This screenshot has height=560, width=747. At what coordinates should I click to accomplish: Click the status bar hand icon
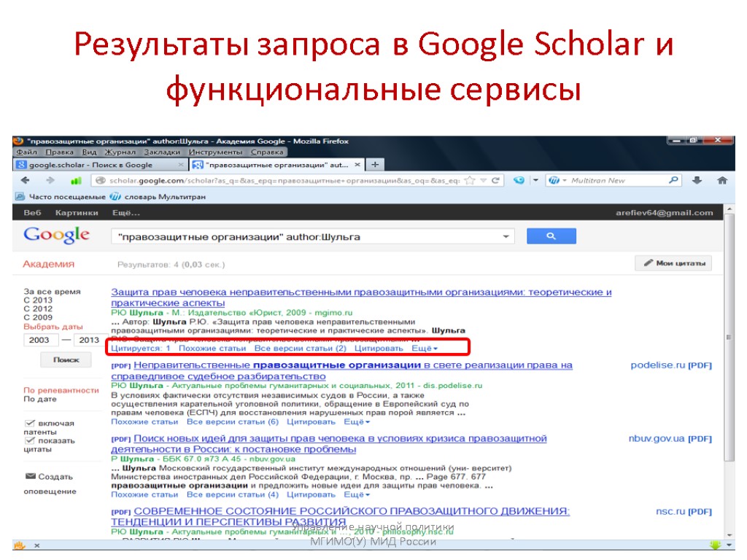(19, 545)
